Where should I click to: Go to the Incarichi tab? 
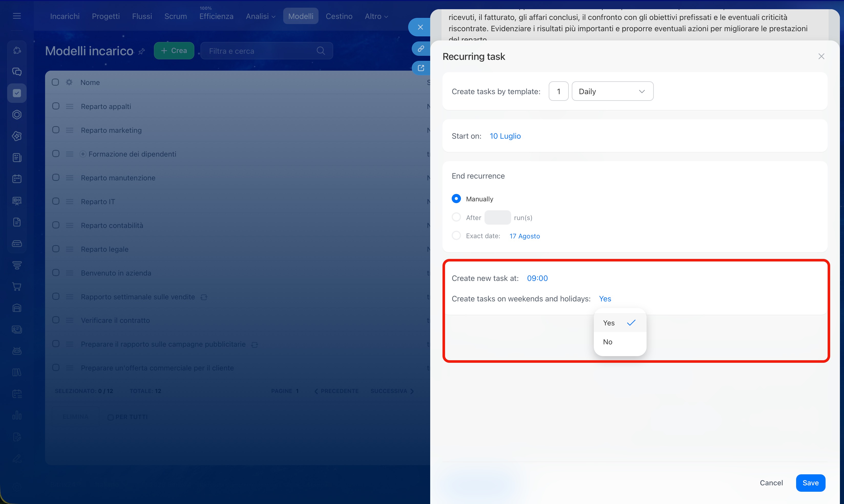65,16
